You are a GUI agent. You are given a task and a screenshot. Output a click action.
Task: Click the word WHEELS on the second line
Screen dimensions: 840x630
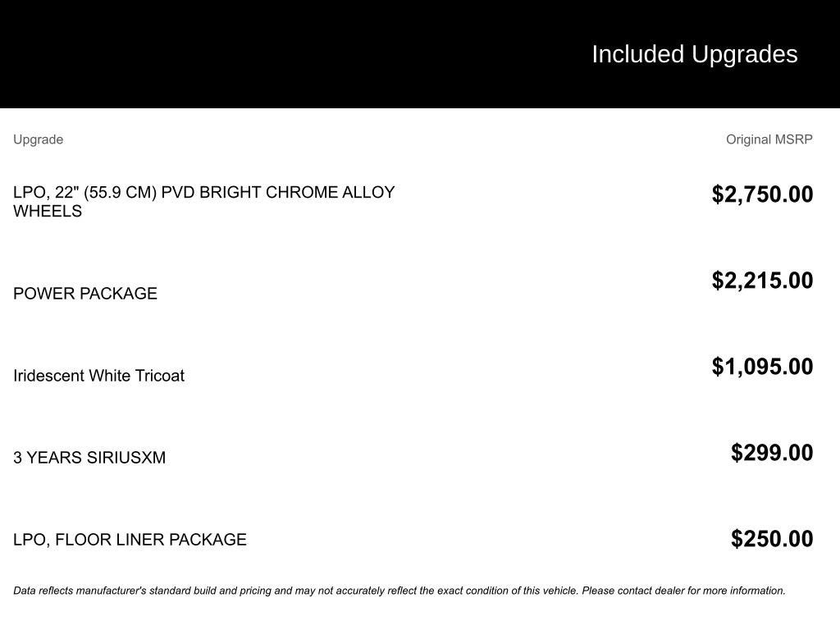tap(48, 212)
